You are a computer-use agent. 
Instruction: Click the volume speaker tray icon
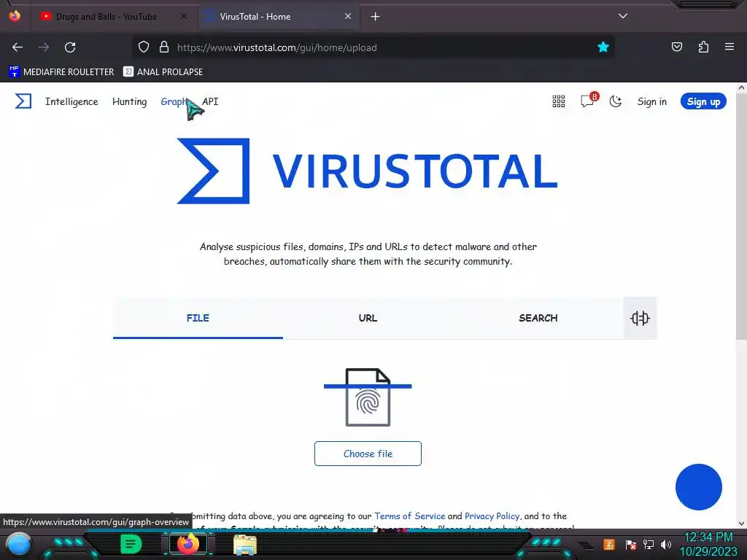[x=665, y=544]
